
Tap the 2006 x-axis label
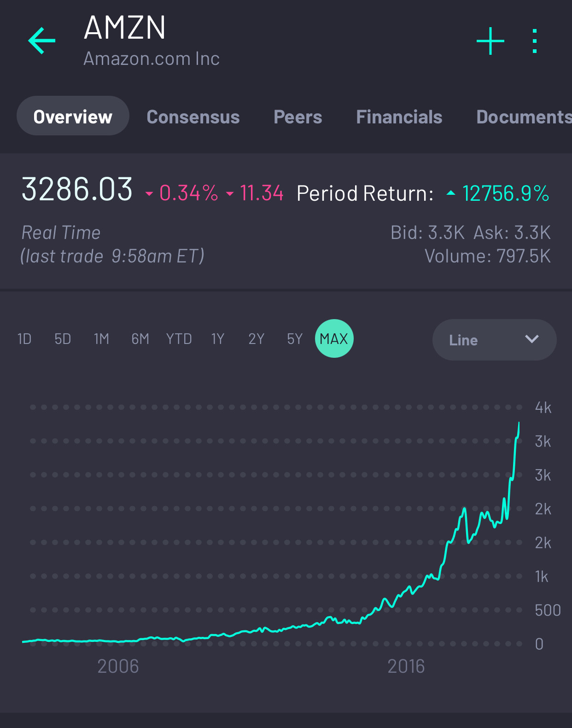[x=118, y=666]
